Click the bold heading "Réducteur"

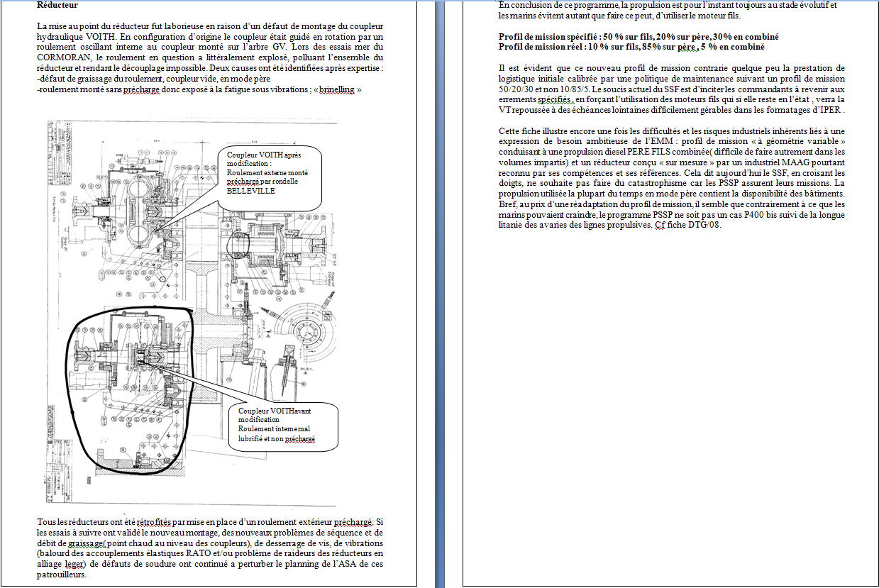[57, 5]
